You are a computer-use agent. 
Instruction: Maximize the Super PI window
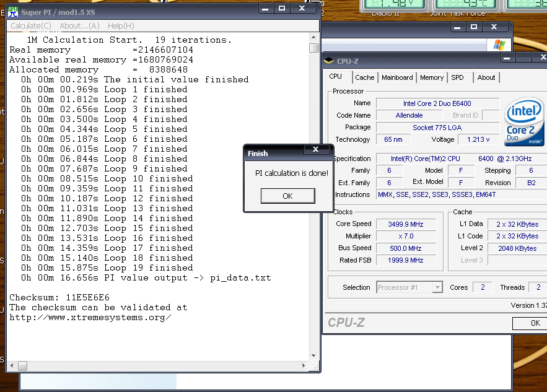tap(282, 9)
